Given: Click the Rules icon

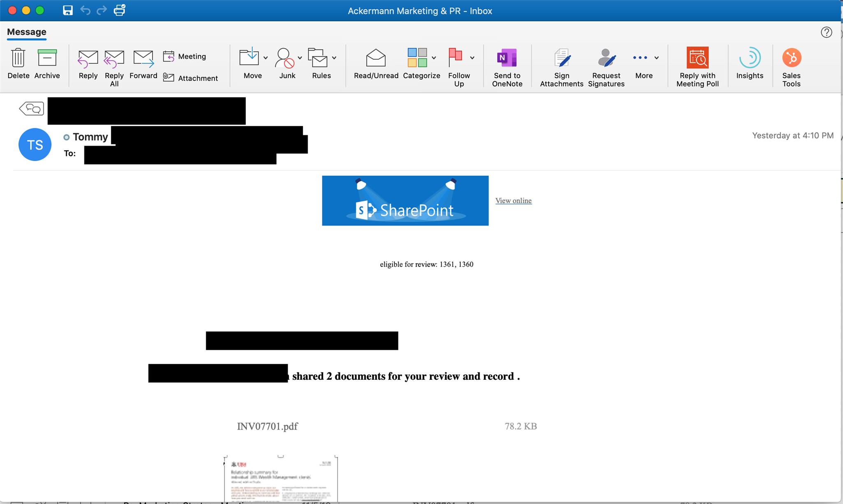Looking at the screenshot, I should [x=318, y=58].
